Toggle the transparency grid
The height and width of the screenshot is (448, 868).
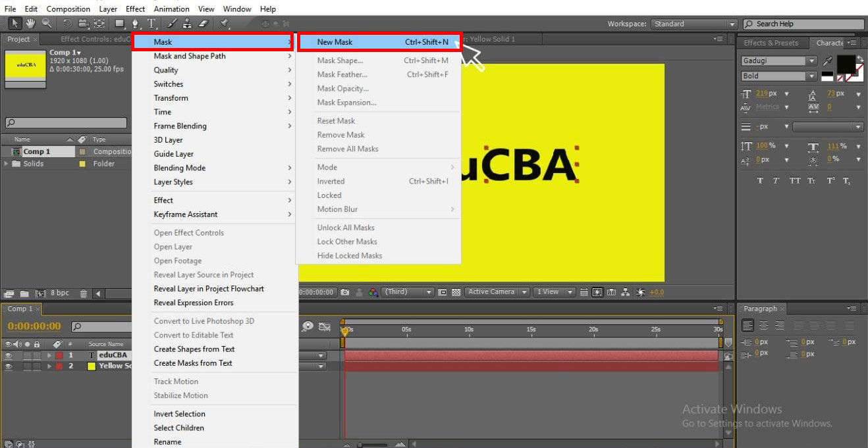456,292
